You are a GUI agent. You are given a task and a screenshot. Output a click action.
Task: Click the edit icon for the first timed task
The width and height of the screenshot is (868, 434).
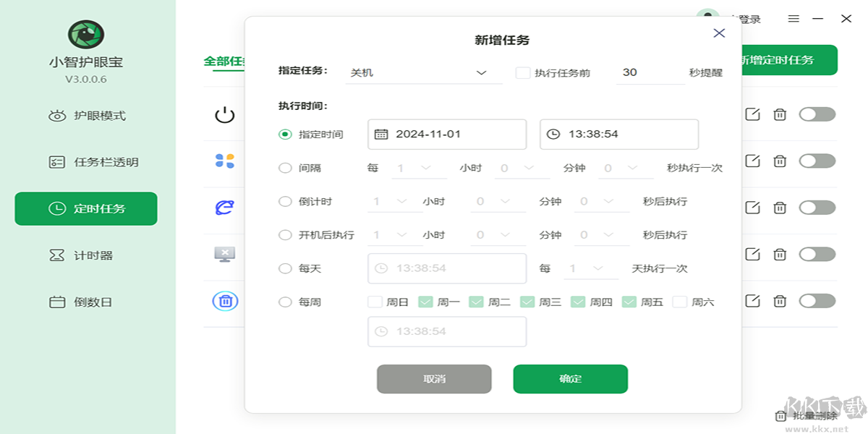click(751, 115)
